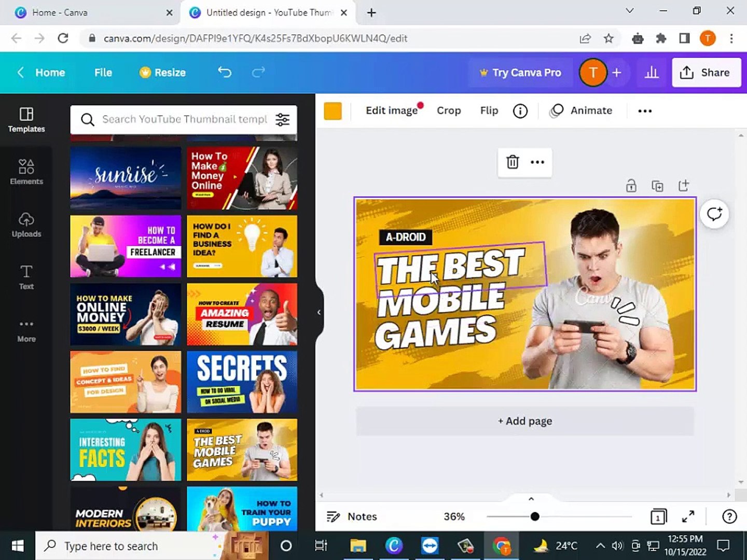Click the zoom slider handle
747x560 pixels.
click(x=535, y=516)
